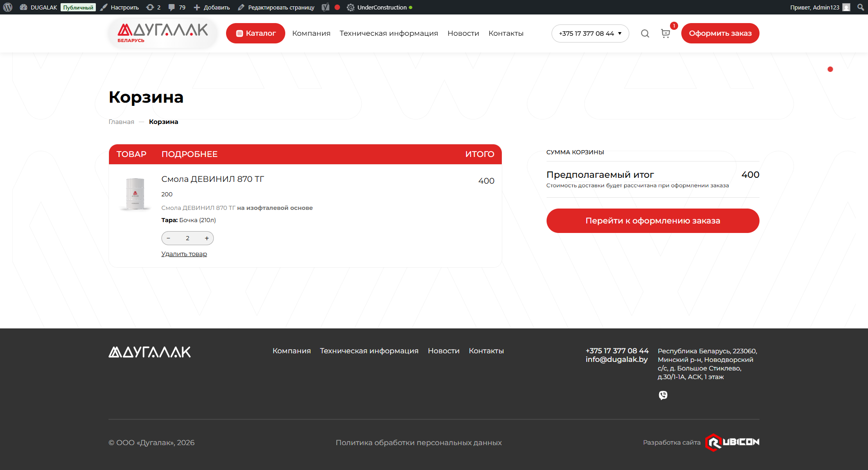The height and width of the screenshot is (470, 868).
Task: Click the red record dot in admin bar
Action: (x=337, y=7)
